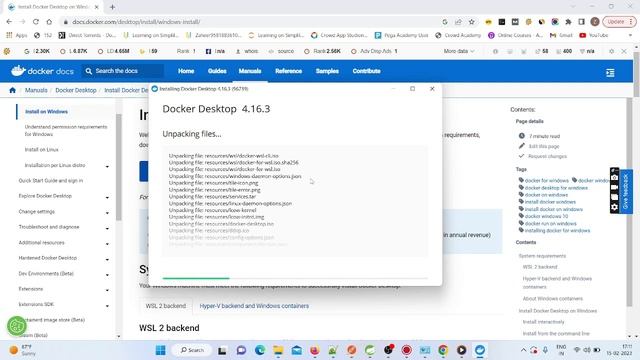Click the installer progress bar
Viewport: 640px width, 360px height.
pyautogui.click(x=295, y=278)
